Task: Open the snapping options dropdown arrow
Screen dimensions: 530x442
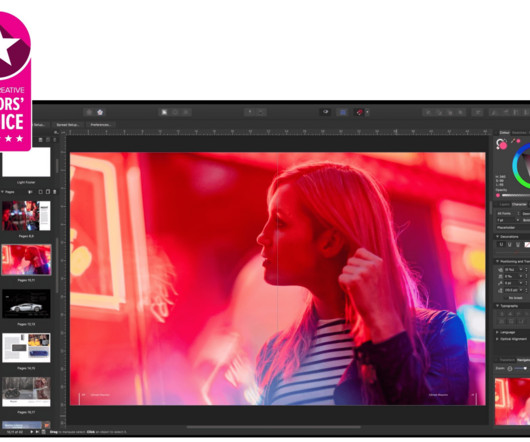Action: click(367, 112)
